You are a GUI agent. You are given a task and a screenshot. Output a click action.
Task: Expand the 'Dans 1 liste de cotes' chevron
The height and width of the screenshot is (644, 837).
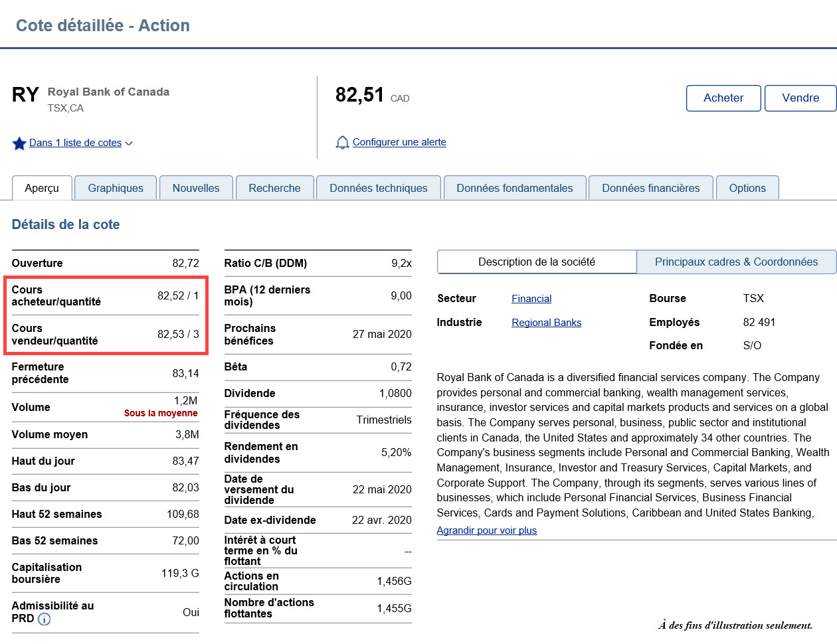point(129,143)
